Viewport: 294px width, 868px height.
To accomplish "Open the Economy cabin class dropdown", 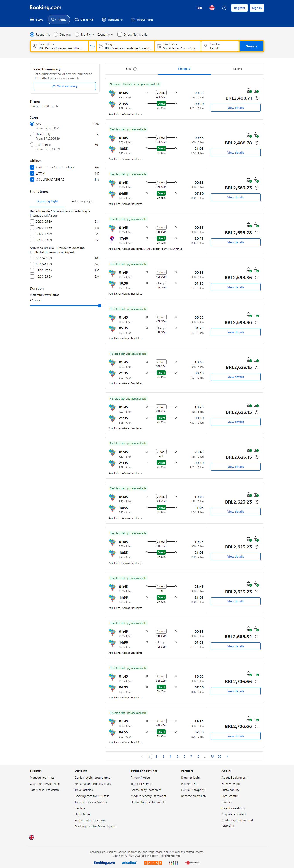I will click(105, 34).
